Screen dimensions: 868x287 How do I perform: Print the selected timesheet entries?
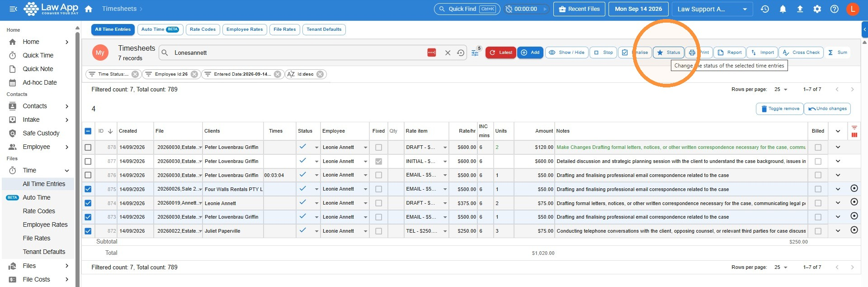(699, 53)
